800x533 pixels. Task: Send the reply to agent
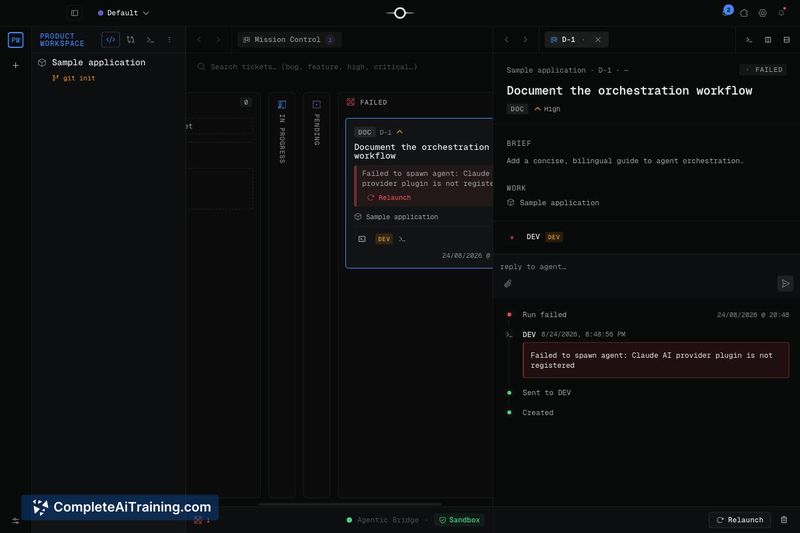tap(785, 284)
